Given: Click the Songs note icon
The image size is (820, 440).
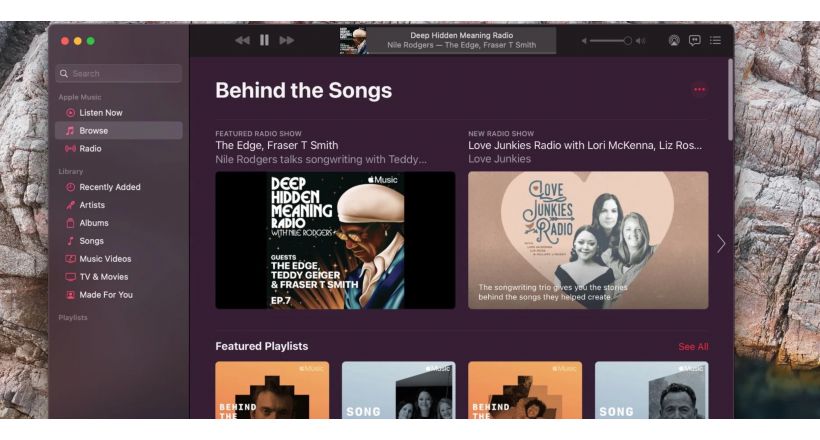Looking at the screenshot, I should [x=70, y=241].
